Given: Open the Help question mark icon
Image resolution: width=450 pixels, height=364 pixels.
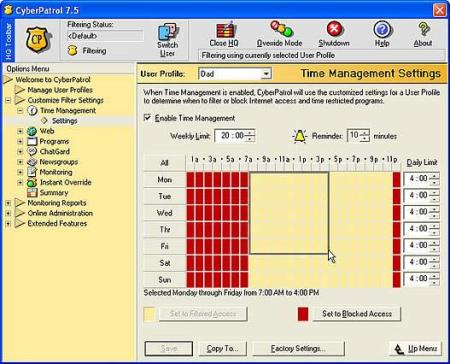Looking at the screenshot, I should point(382,29).
